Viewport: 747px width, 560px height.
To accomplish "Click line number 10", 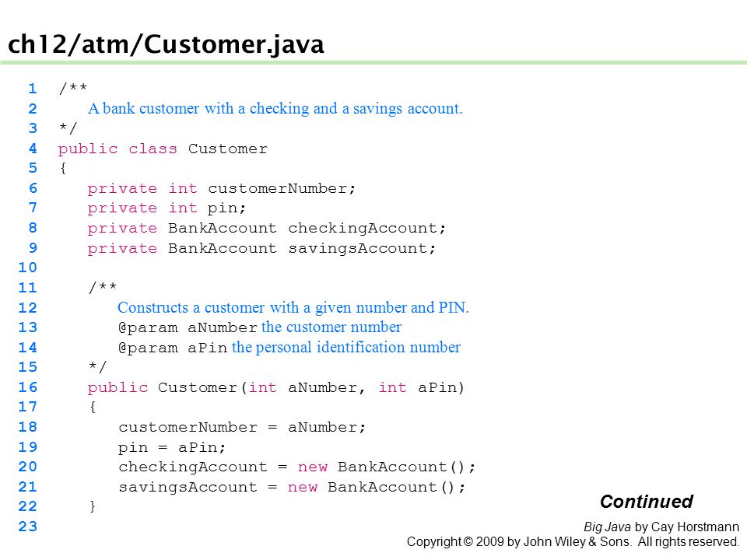I will (x=28, y=267).
